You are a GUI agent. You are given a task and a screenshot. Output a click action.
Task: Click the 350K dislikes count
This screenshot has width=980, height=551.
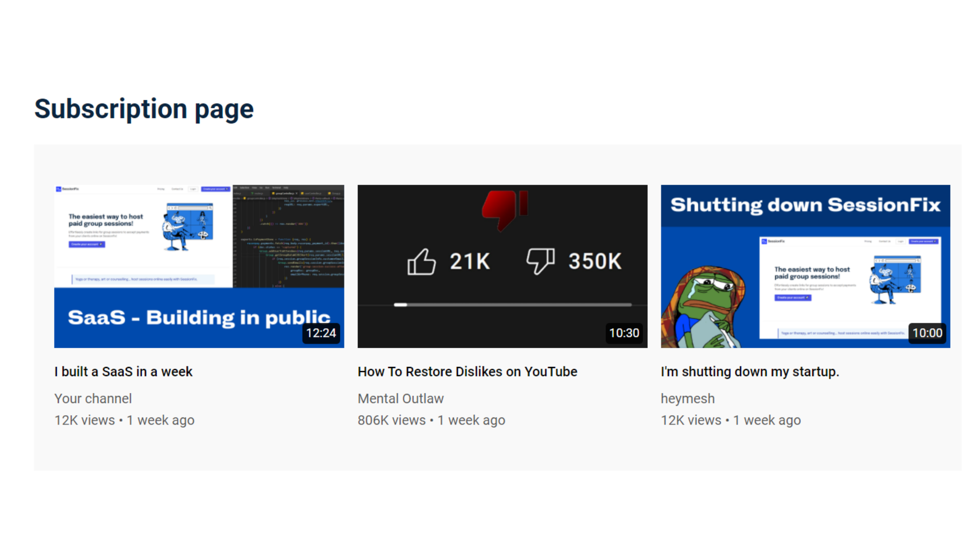(x=595, y=262)
